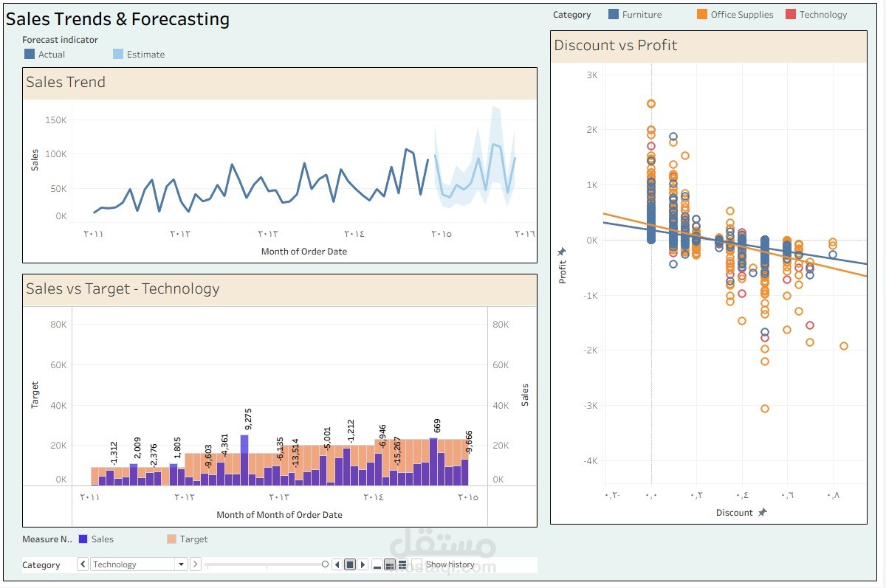Viewport: 886px width, 588px height.
Task: Click the previous-value arrow beside the category dropdown
Action: coord(82,564)
